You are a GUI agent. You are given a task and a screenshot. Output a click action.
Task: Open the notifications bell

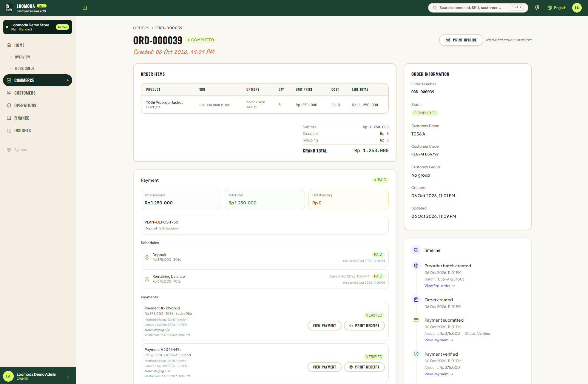click(x=537, y=8)
